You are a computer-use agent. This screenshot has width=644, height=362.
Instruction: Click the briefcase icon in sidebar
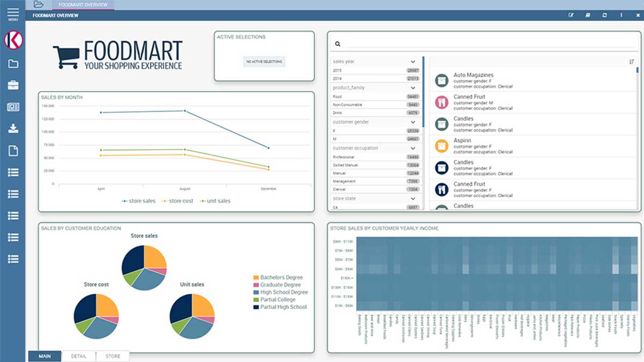tap(13, 85)
